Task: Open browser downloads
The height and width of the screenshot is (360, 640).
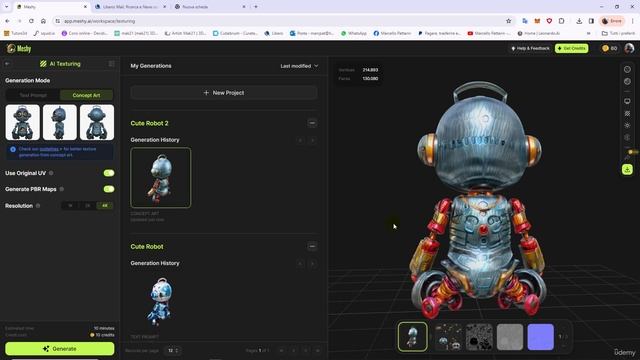Action: 579,21
